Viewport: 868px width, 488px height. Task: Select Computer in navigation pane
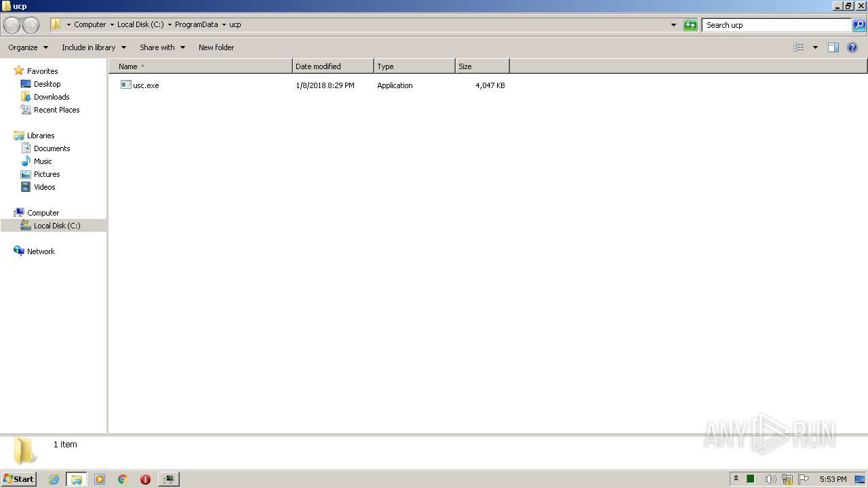[x=43, y=213]
